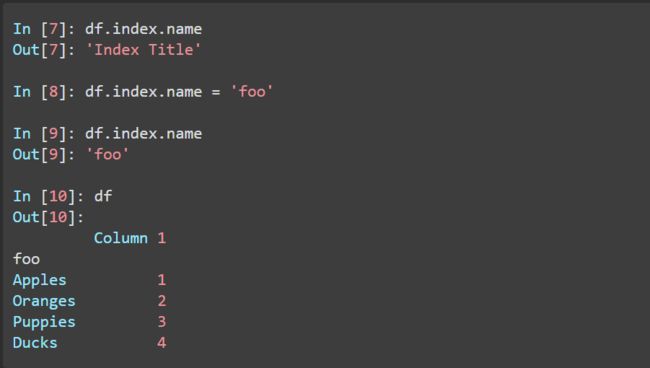Click the df command on line 10
This screenshot has width=650, height=368.
click(103, 196)
